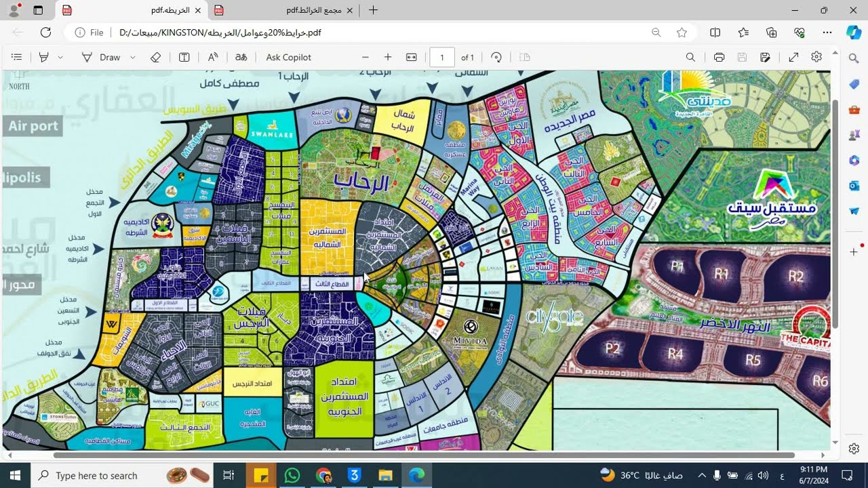Open a new browser tab
Viewport: 868px width, 488px height.
click(x=373, y=10)
